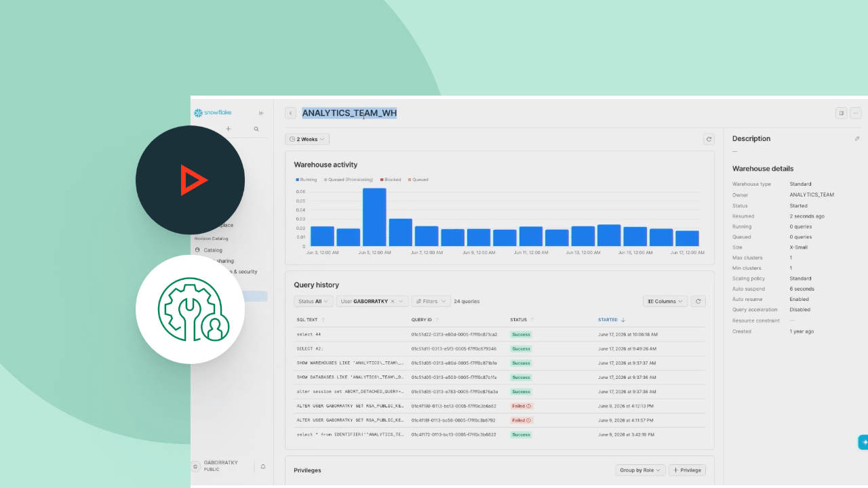Sort by the SQL TEXT column arrow

click(x=323, y=319)
